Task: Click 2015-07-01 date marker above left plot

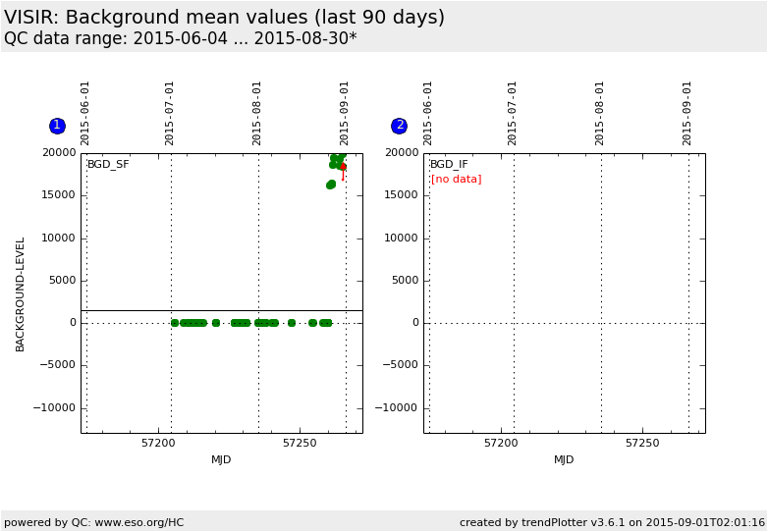Action: tap(170, 113)
